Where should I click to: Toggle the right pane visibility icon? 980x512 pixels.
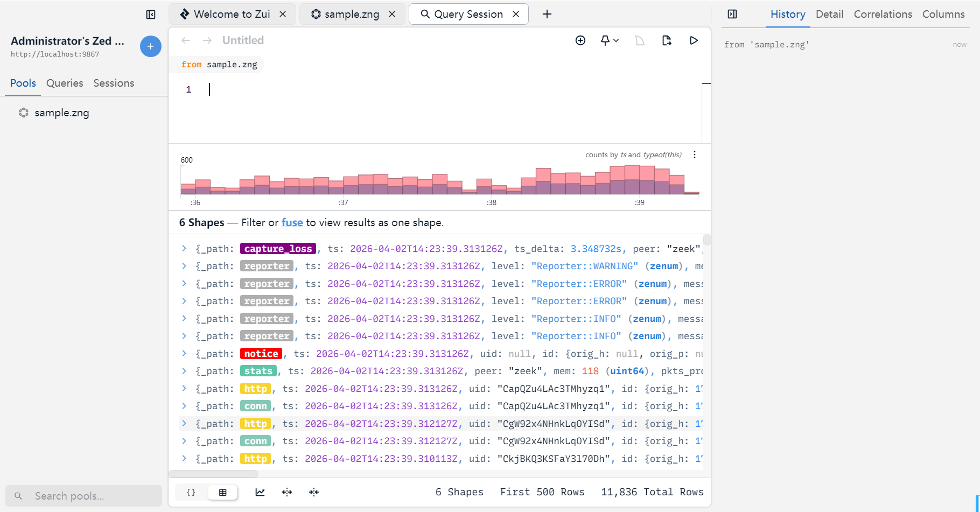[x=732, y=15]
